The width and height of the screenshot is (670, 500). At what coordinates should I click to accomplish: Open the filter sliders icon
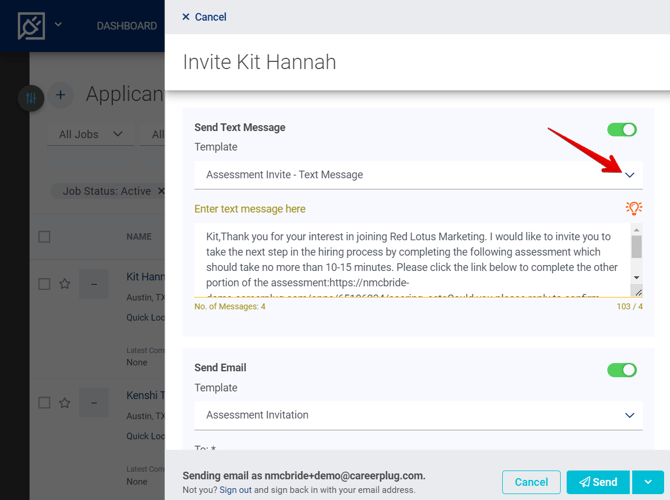pos(31,98)
